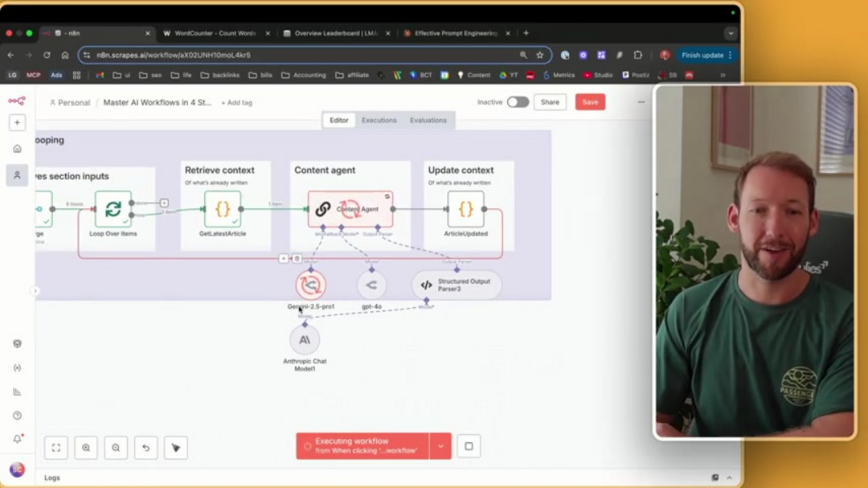This screenshot has width=868, height=488.
Task: Save the workflow with Save button
Action: (x=590, y=102)
